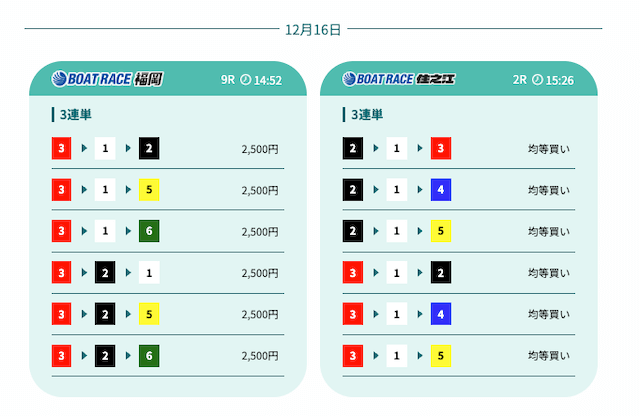The image size is (640, 416).
Task: Select the 3連単 heading in the Suminoe card
Action: [367, 115]
